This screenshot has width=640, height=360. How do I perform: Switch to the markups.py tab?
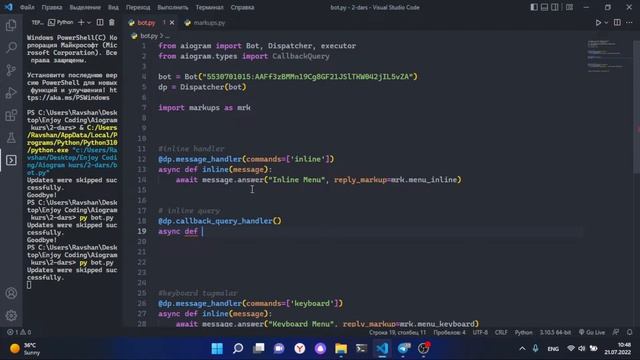pyautogui.click(x=205, y=23)
